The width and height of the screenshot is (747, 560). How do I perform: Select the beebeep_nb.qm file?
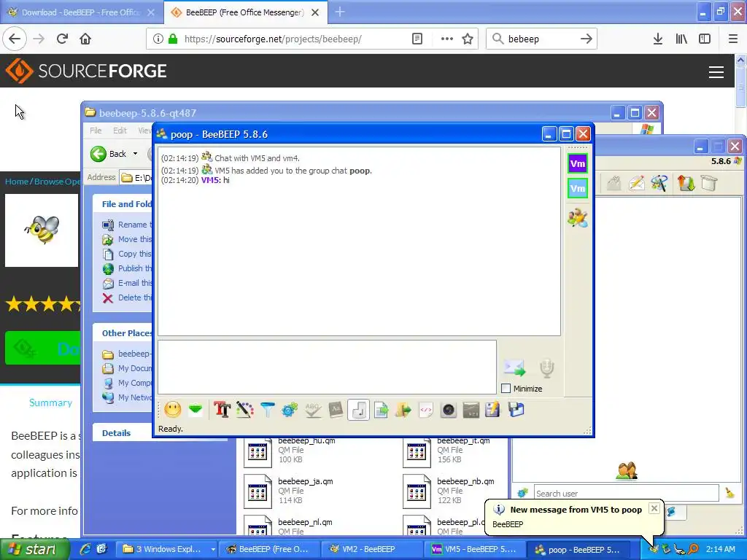[449, 491]
